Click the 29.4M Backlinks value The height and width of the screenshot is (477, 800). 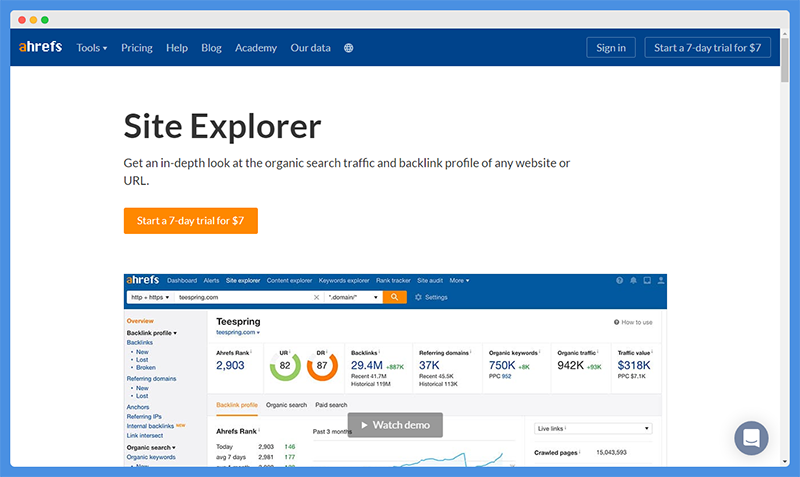[366, 365]
